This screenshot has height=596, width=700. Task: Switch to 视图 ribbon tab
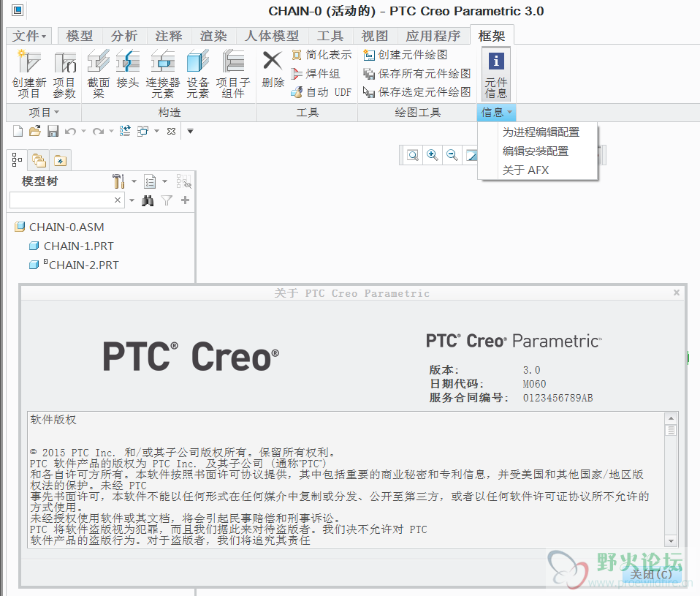tap(375, 36)
